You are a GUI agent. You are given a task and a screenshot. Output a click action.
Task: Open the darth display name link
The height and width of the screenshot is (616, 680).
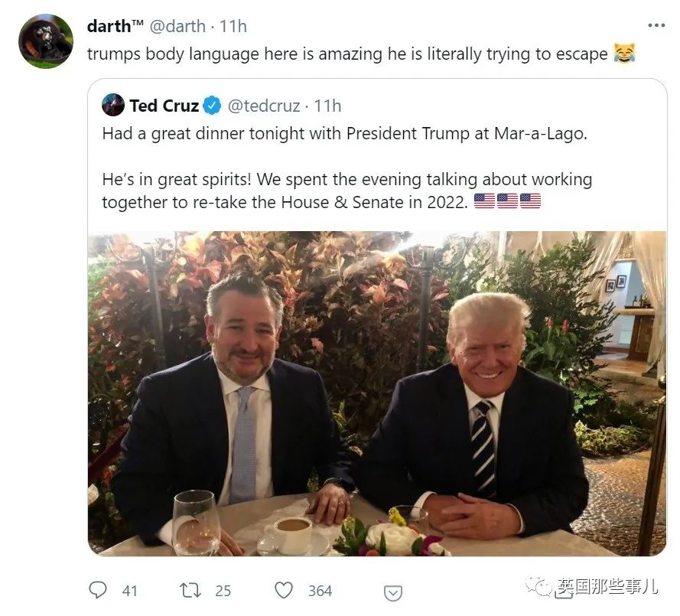pyautogui.click(x=115, y=26)
